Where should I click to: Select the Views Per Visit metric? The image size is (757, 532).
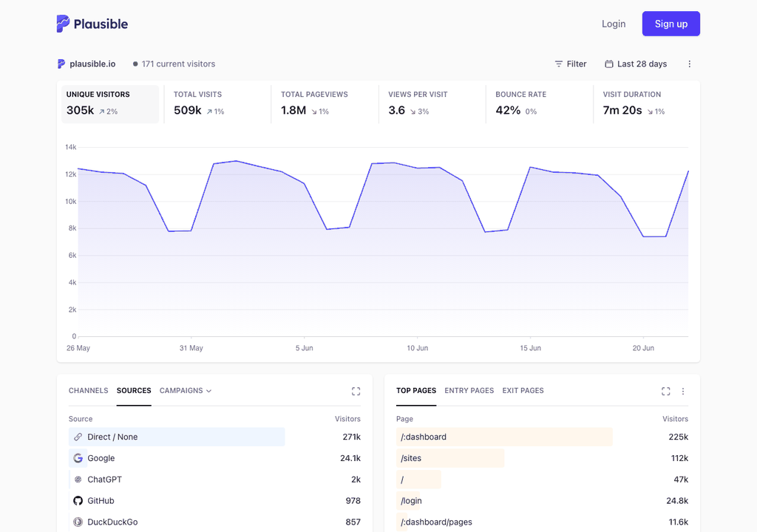coord(432,104)
